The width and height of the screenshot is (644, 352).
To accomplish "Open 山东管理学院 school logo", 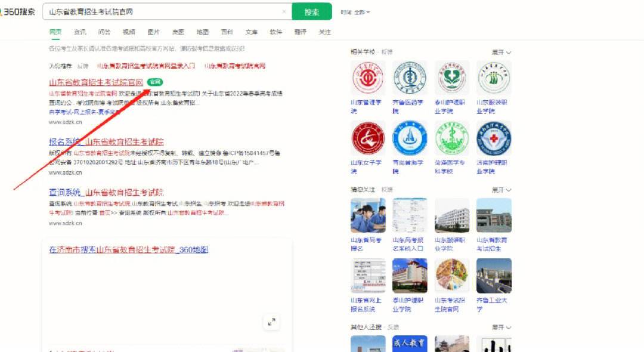I will click(368, 78).
